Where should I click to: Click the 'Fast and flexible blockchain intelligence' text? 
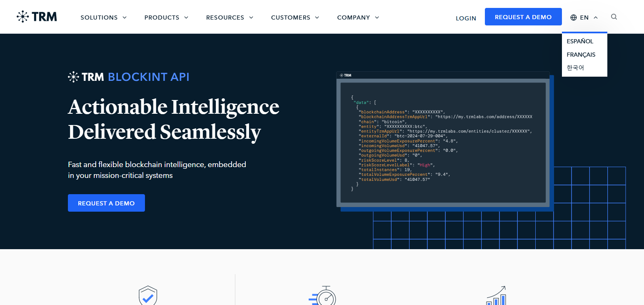157,170
